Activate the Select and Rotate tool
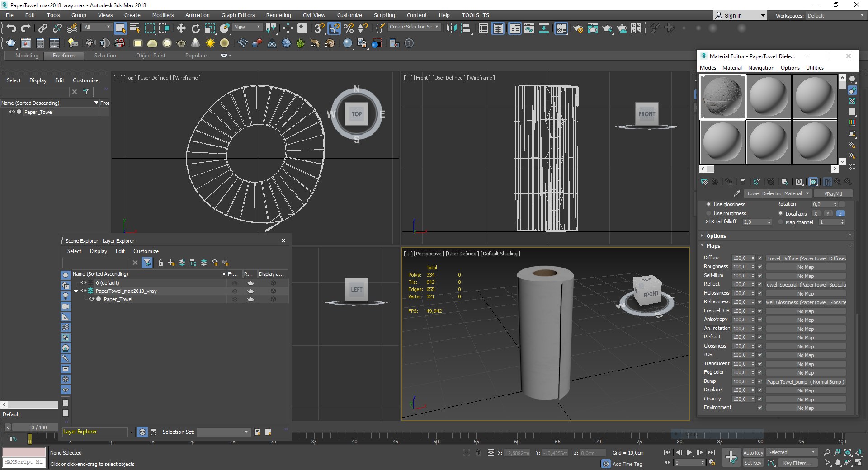Screen dimensions: 868x470 point(195,28)
